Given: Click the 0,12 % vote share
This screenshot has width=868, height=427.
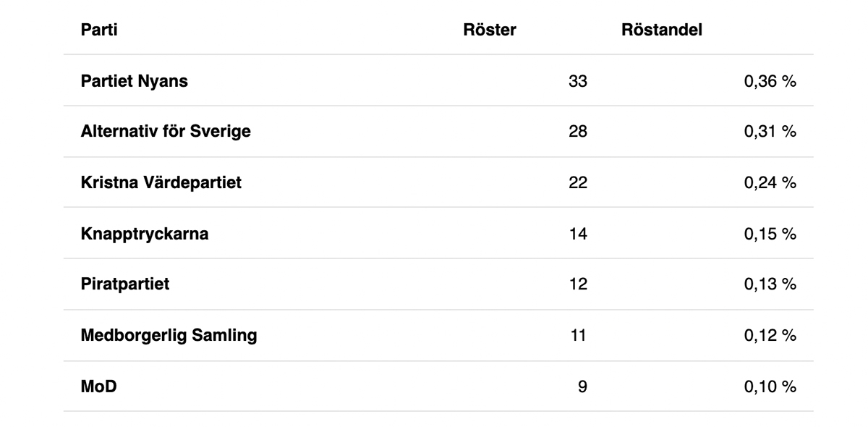Looking at the screenshot, I should tap(770, 336).
